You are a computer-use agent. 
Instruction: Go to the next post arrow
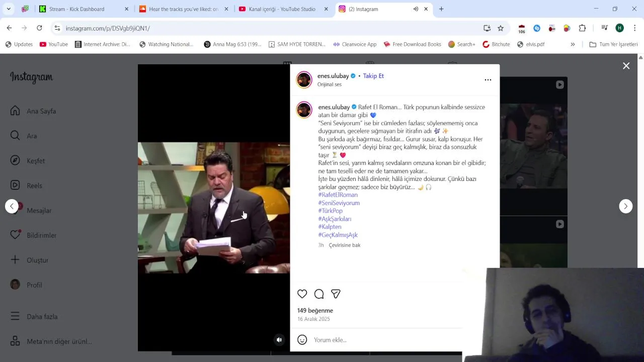pyautogui.click(x=625, y=206)
